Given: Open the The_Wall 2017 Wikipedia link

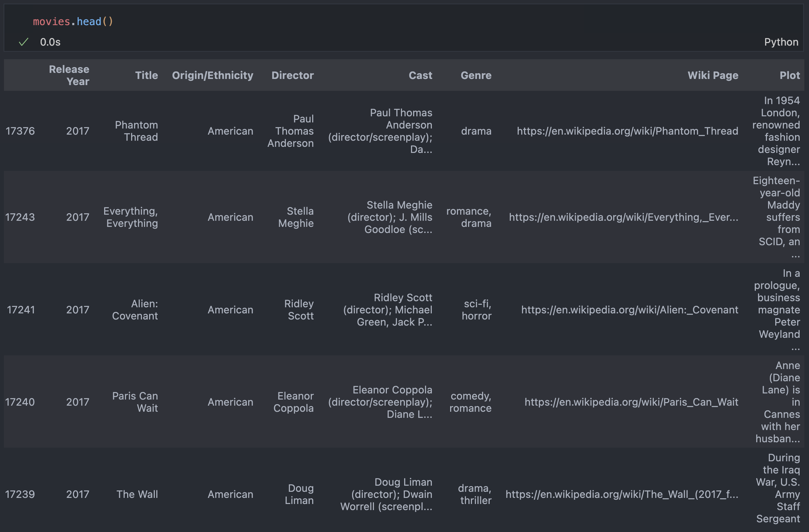Looking at the screenshot, I should click(x=621, y=494).
